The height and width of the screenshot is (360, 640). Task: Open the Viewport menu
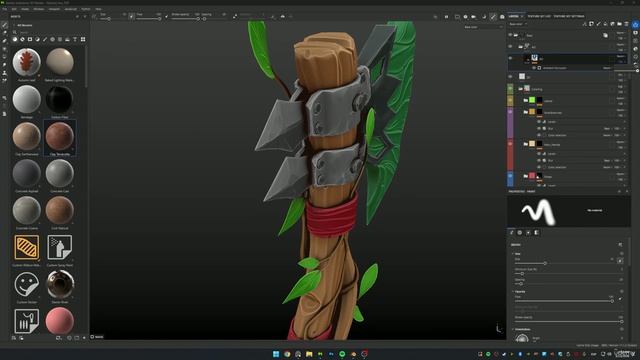click(x=54, y=9)
